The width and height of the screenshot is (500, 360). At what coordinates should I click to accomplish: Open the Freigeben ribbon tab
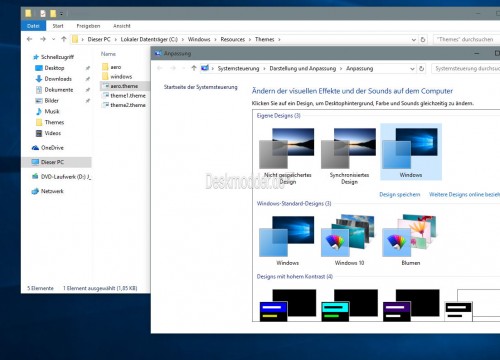tap(88, 26)
